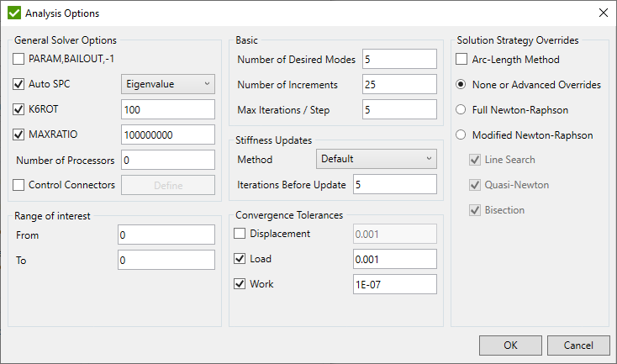Enable the PARAM,BAILOUT,-1 checkbox

[20, 59]
